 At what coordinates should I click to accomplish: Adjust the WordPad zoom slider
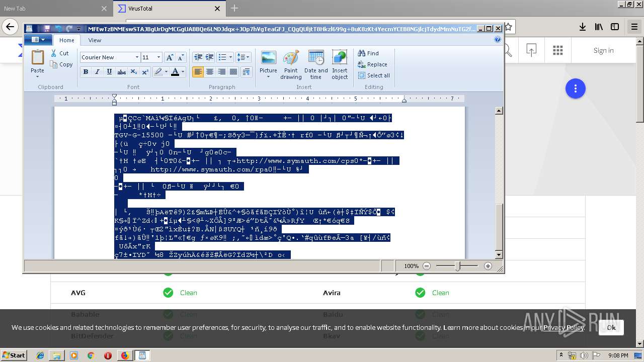[457, 266]
